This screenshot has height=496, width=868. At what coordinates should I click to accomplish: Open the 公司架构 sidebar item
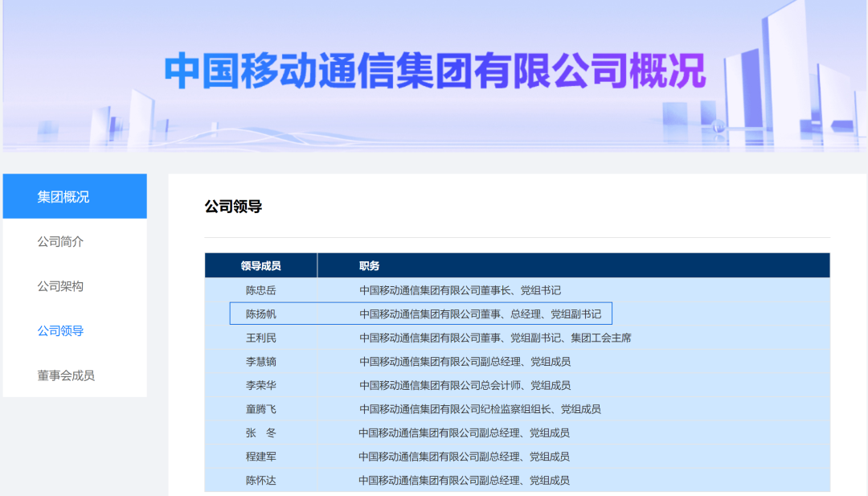60,286
